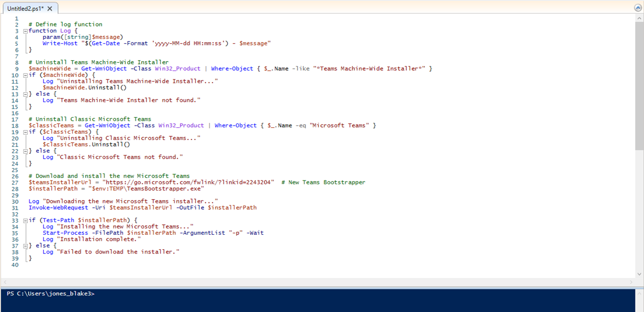Click line number 27 in the editor gutter
This screenshot has height=312, width=644.
click(x=16, y=182)
